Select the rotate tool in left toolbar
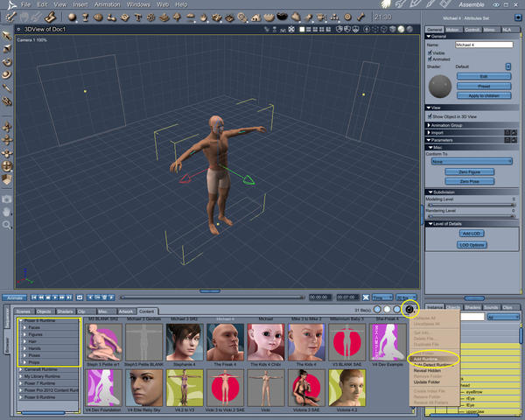Image resolution: width=525 pixels, height=420 pixels. [x=7, y=62]
